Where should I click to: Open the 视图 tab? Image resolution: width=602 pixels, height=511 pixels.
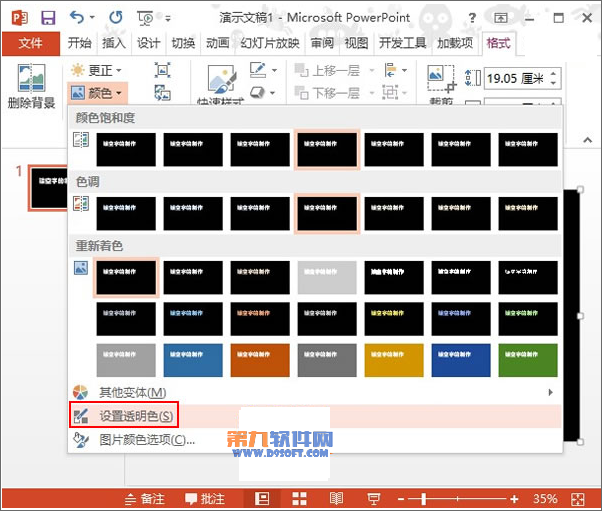pyautogui.click(x=356, y=43)
